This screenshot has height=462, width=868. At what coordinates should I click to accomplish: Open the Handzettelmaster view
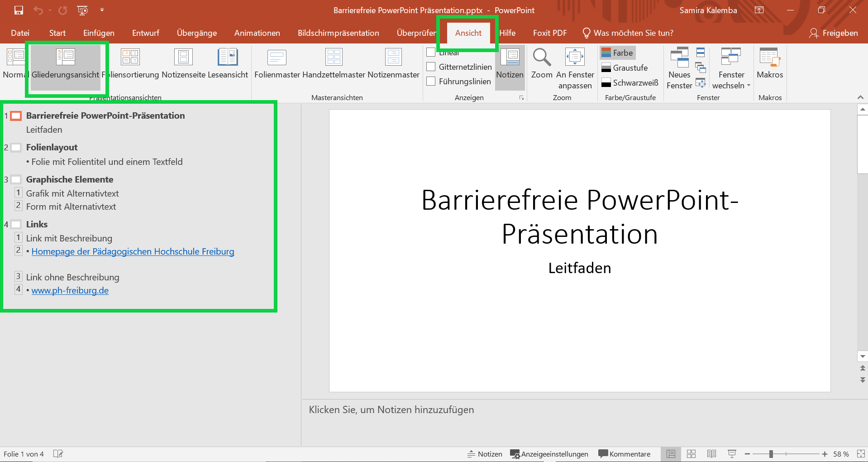point(334,63)
